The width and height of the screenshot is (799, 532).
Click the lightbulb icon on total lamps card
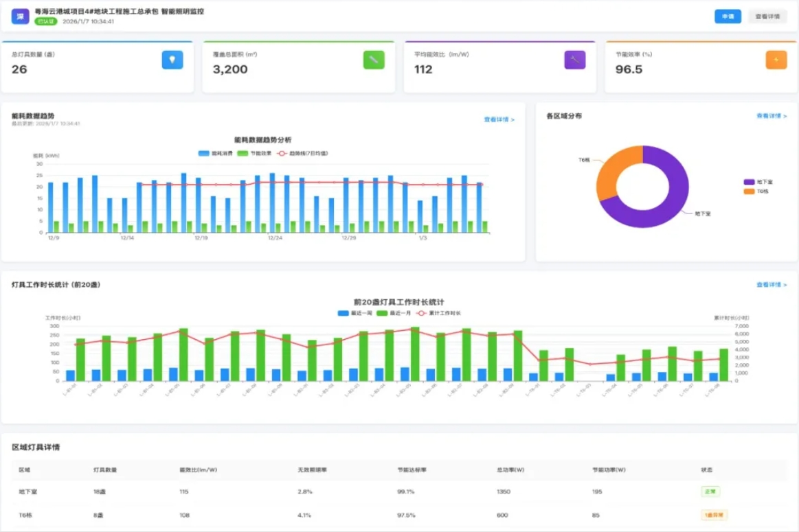172,60
